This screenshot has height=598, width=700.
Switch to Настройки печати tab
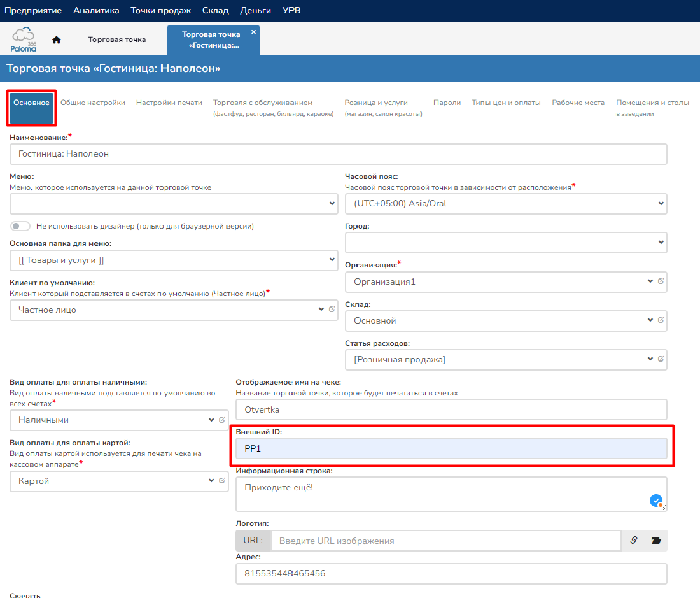click(x=169, y=103)
